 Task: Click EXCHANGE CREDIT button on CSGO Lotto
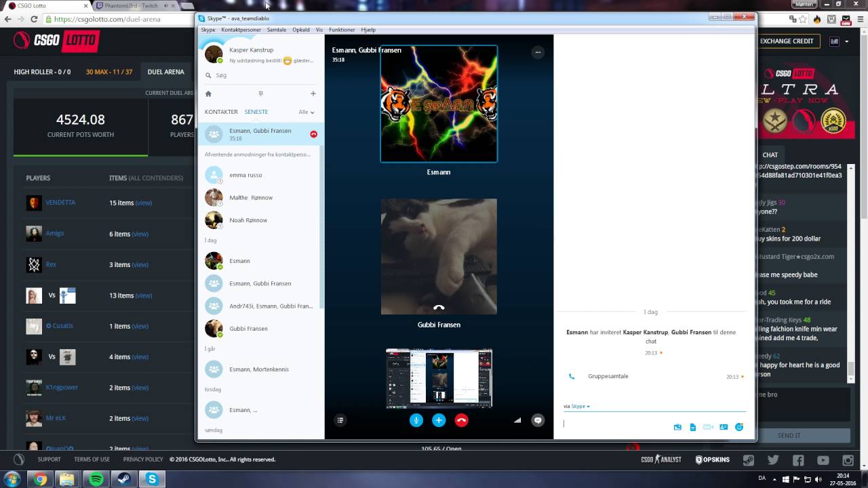tap(787, 41)
